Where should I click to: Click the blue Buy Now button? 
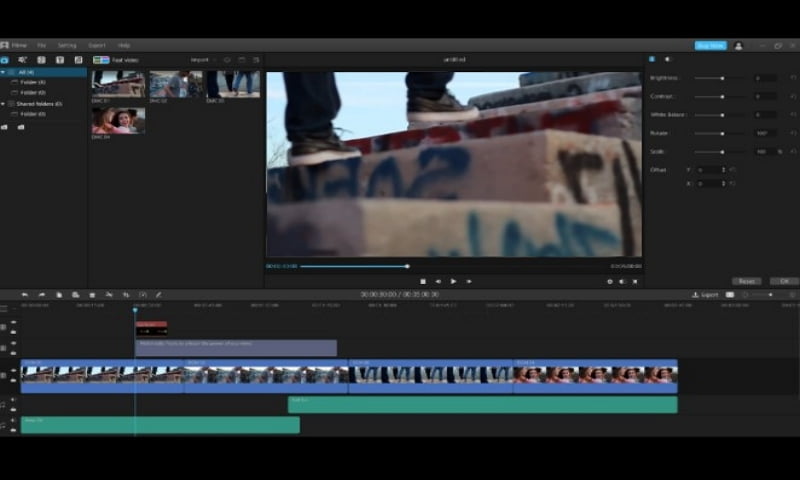click(711, 46)
